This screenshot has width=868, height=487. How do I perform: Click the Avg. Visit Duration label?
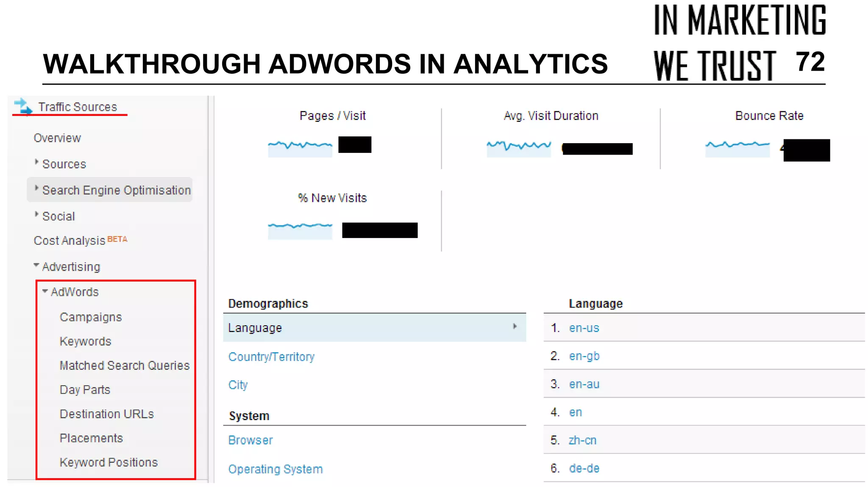(551, 116)
